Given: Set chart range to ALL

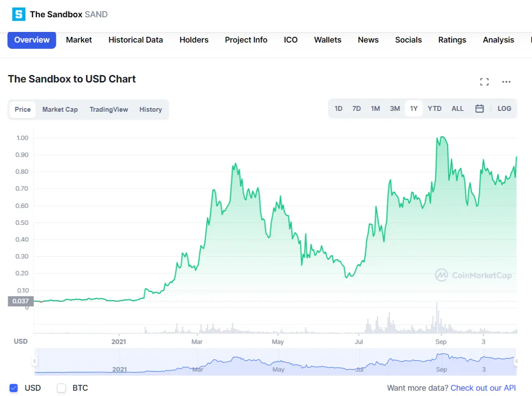Looking at the screenshot, I should coord(458,109).
